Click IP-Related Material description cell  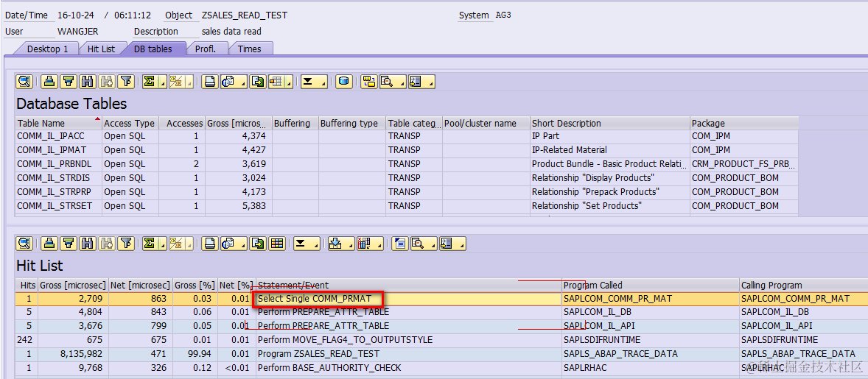coord(610,149)
